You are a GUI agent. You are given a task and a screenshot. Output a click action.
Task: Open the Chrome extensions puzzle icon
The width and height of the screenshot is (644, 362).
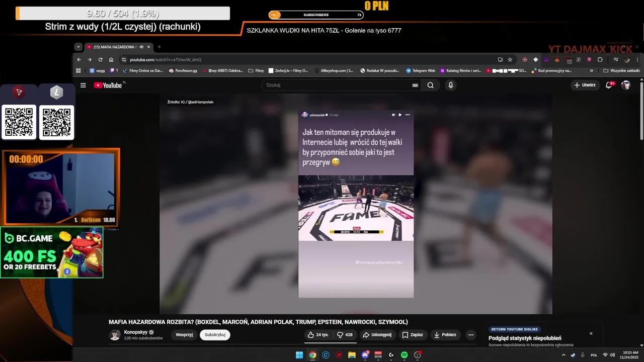click(600, 59)
